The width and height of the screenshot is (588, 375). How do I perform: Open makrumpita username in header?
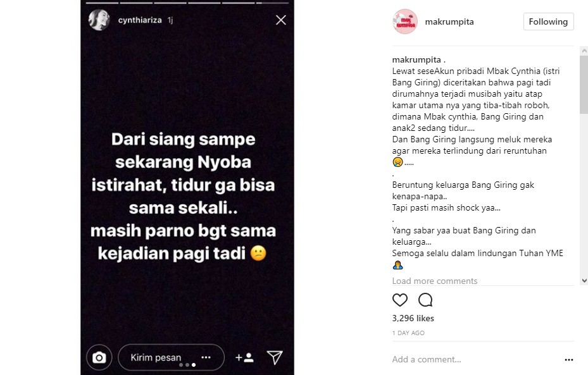tap(449, 22)
